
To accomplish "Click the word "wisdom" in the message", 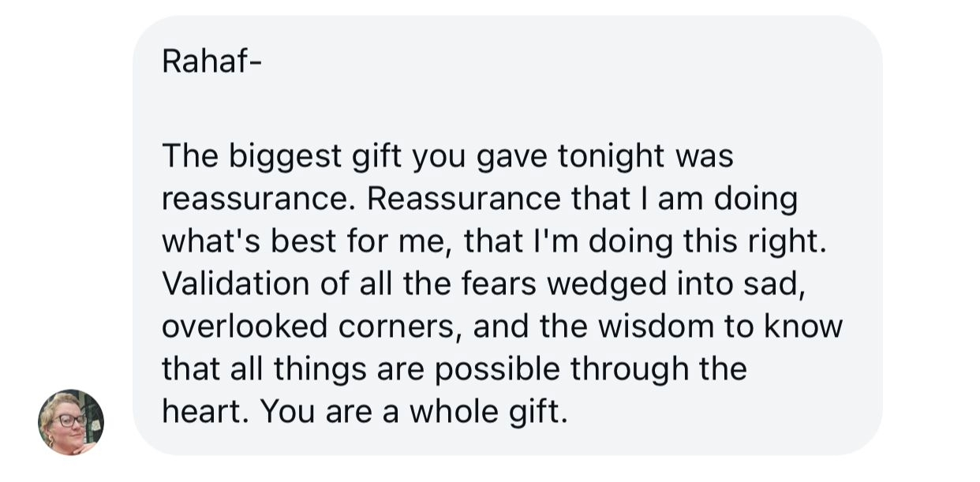I will [x=656, y=327].
